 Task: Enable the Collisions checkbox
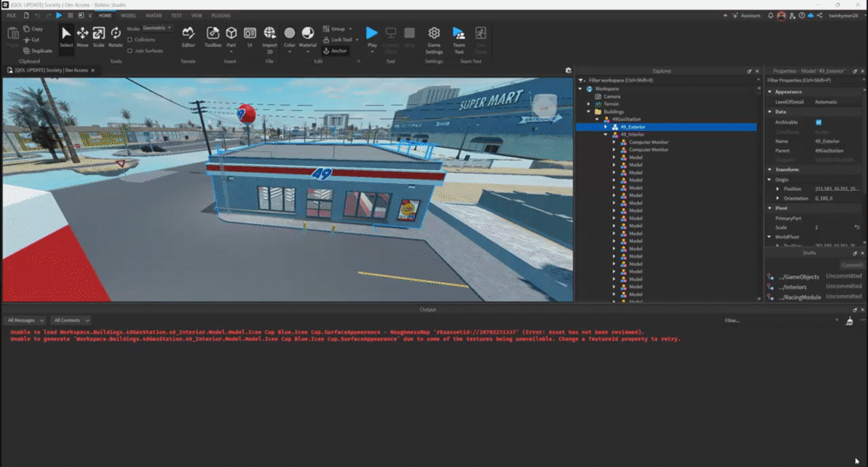point(130,39)
